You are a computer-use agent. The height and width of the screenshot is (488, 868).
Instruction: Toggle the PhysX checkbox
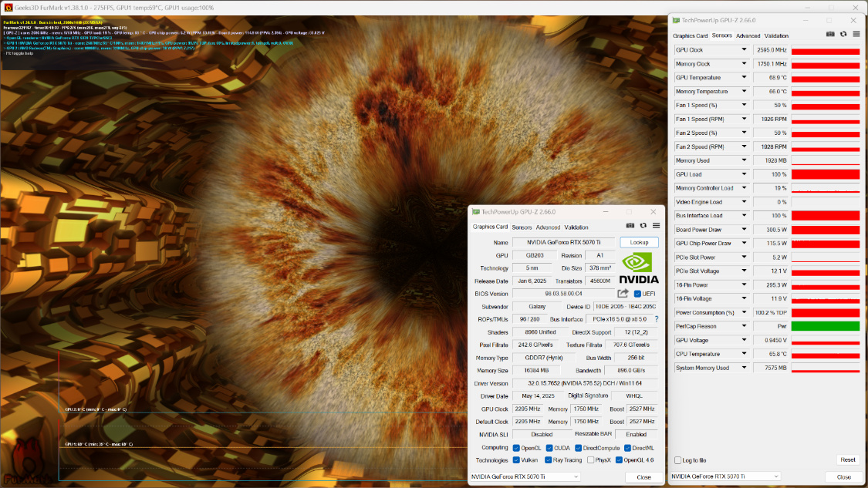(x=591, y=459)
